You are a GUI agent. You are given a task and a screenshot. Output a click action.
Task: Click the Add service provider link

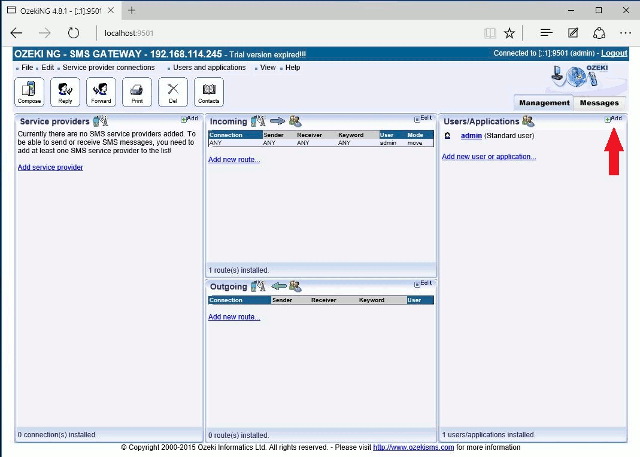(x=50, y=167)
